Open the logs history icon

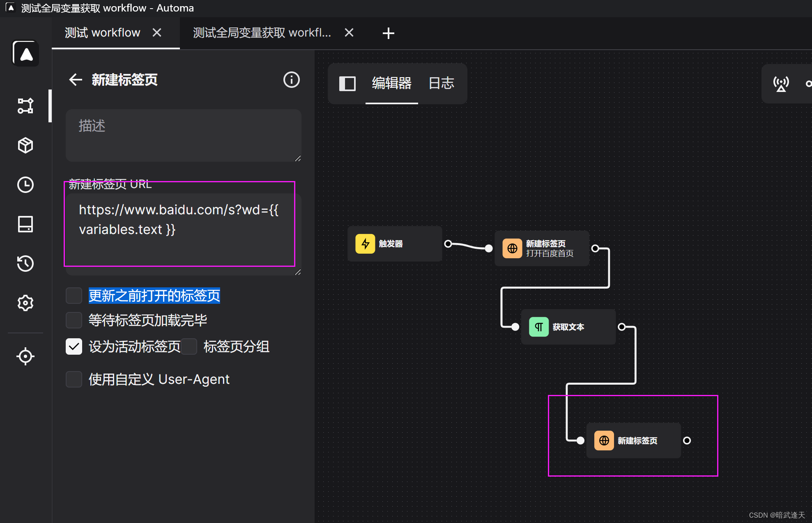[x=25, y=264]
